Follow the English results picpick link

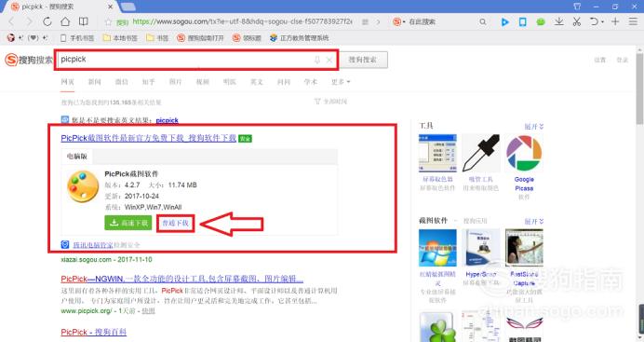(x=168, y=120)
